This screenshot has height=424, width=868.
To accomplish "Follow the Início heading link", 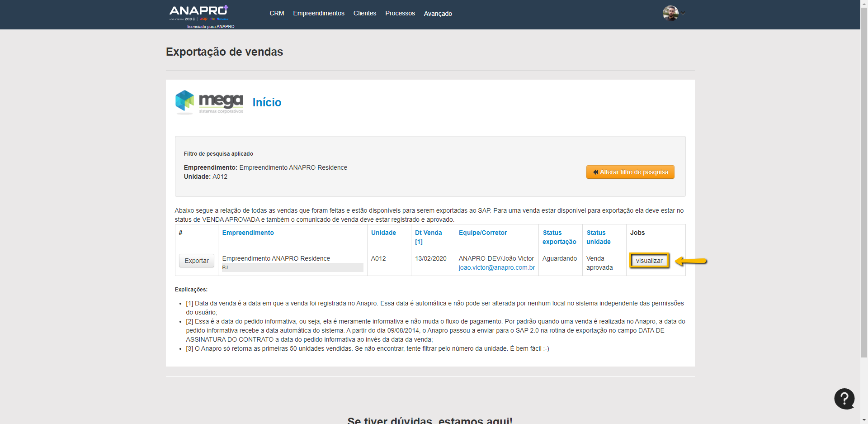I will 267,103.
